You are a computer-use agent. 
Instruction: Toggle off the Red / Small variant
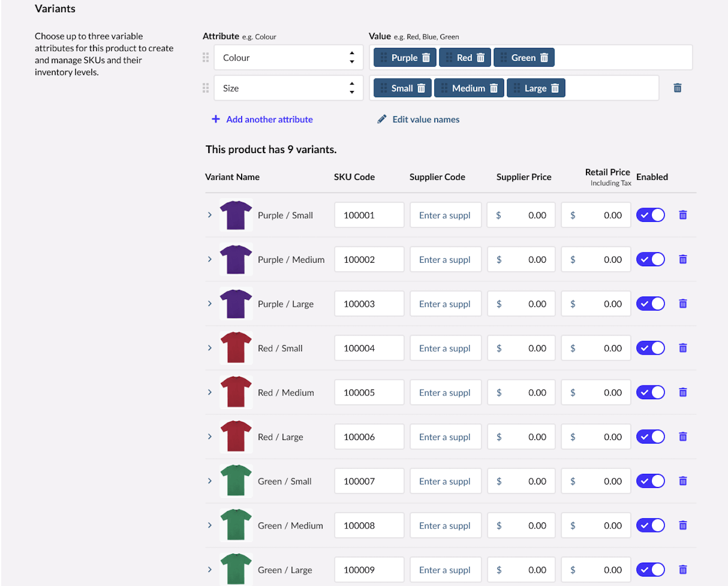point(651,348)
